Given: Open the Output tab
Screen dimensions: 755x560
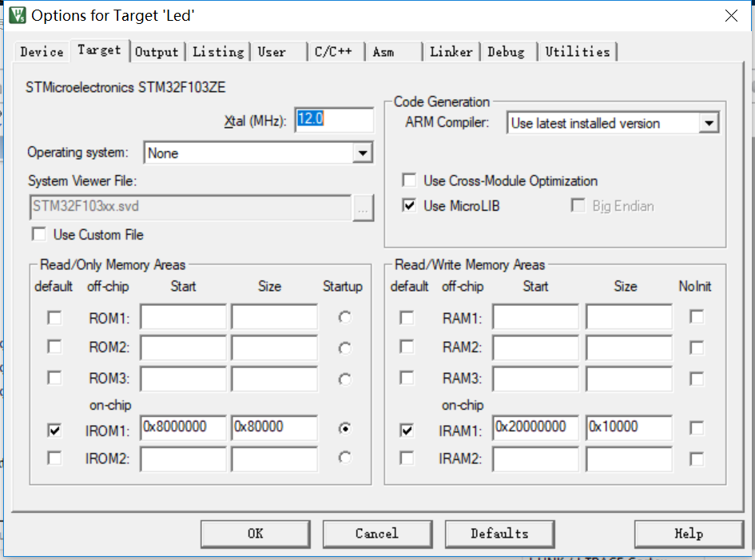Looking at the screenshot, I should click(x=157, y=51).
